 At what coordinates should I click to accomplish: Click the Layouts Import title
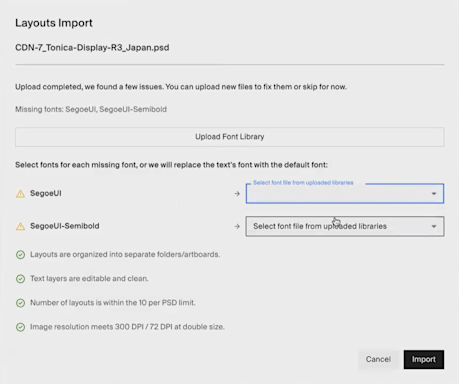[x=54, y=23]
